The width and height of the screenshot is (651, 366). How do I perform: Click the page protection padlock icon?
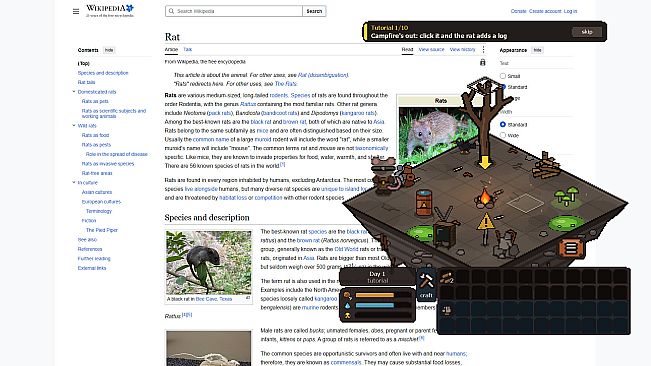coord(482,63)
